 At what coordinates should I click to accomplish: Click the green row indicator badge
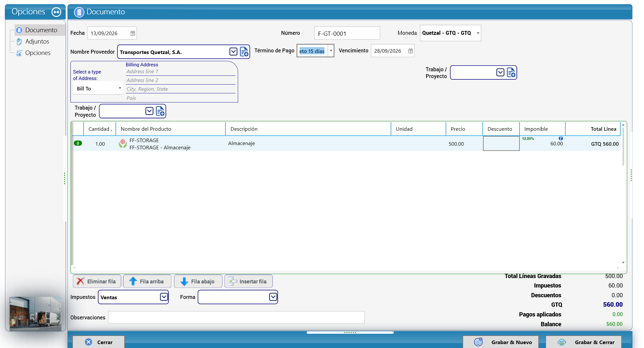pyautogui.click(x=78, y=143)
